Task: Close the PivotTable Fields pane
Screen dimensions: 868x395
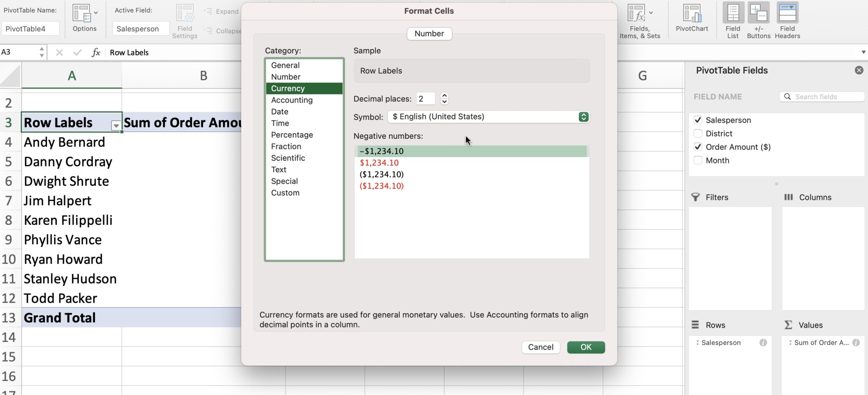Action: [859, 70]
